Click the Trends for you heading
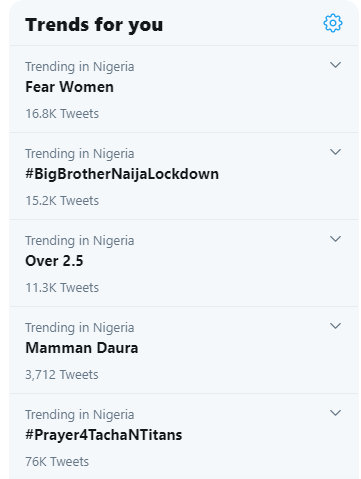This screenshot has height=479, width=361. pyautogui.click(x=94, y=25)
